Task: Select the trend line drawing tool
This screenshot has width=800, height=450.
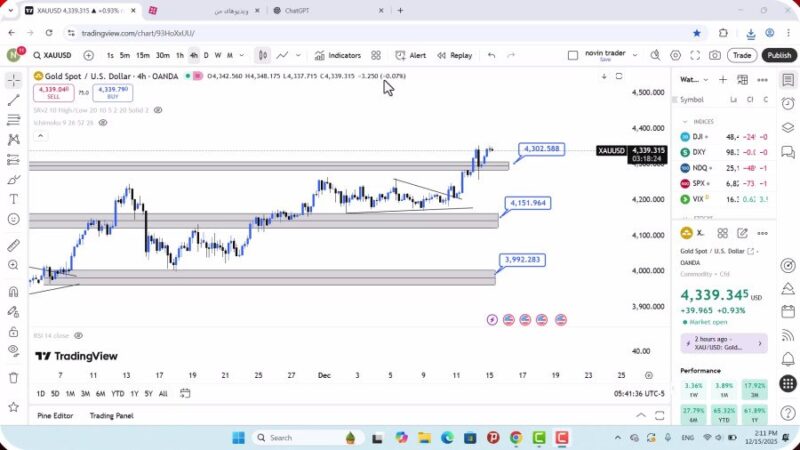Action: click(13, 100)
